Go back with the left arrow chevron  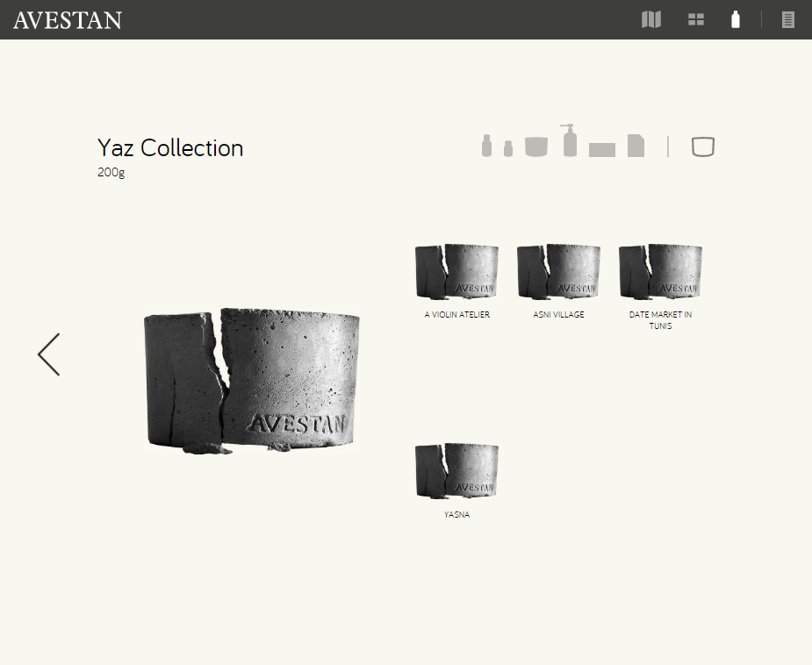pyautogui.click(x=49, y=354)
